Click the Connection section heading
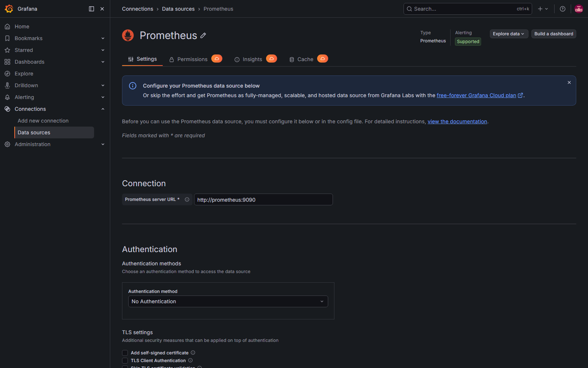 [144, 183]
